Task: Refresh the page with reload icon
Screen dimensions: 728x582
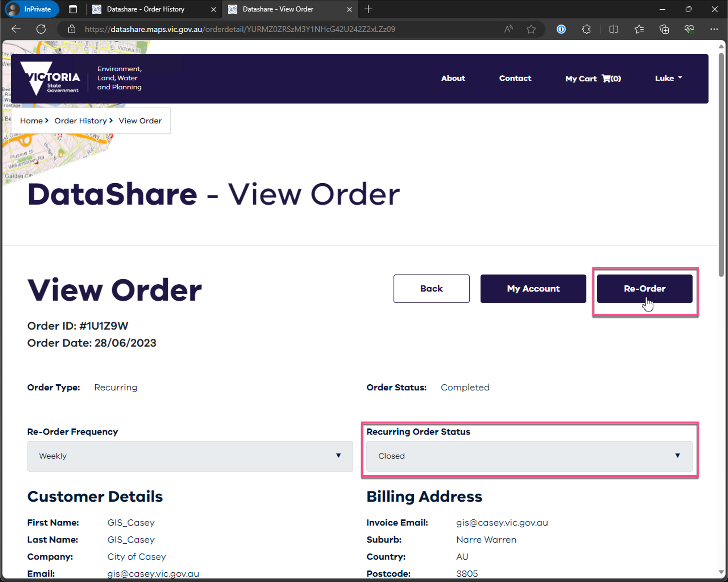Action: coord(41,29)
